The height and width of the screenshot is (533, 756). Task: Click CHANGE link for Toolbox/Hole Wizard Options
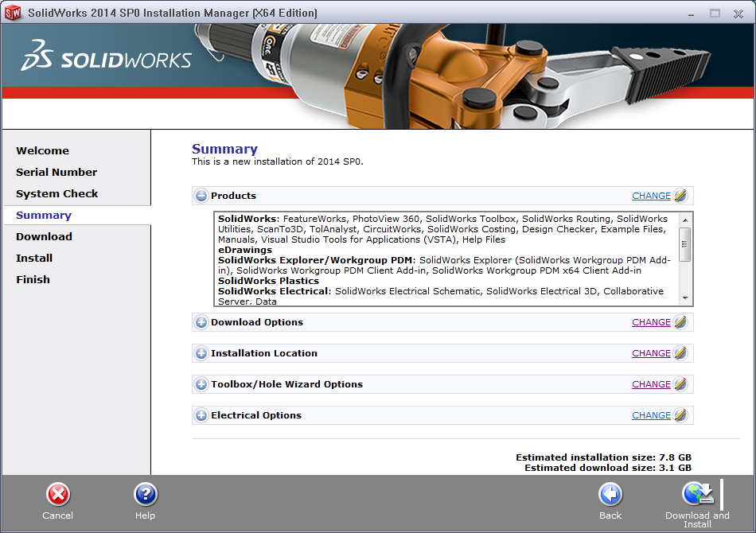(651, 384)
